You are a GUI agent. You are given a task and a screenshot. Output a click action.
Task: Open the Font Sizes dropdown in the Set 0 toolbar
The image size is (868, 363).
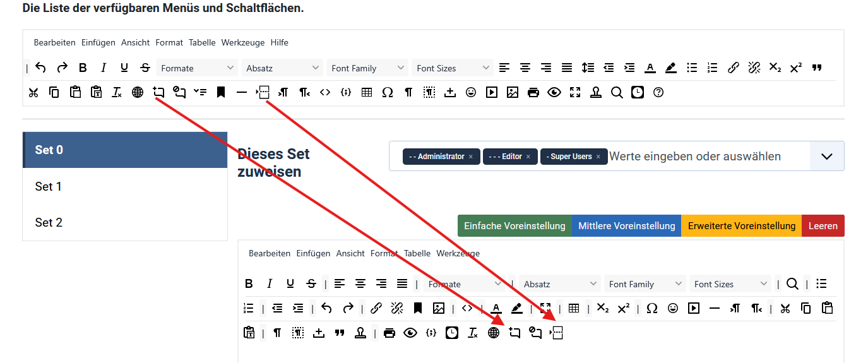click(x=730, y=284)
